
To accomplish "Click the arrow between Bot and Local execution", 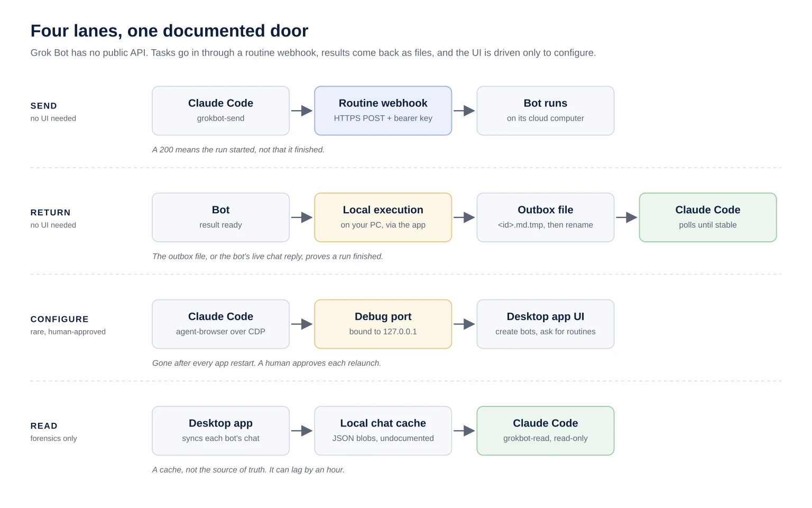I will [x=302, y=217].
